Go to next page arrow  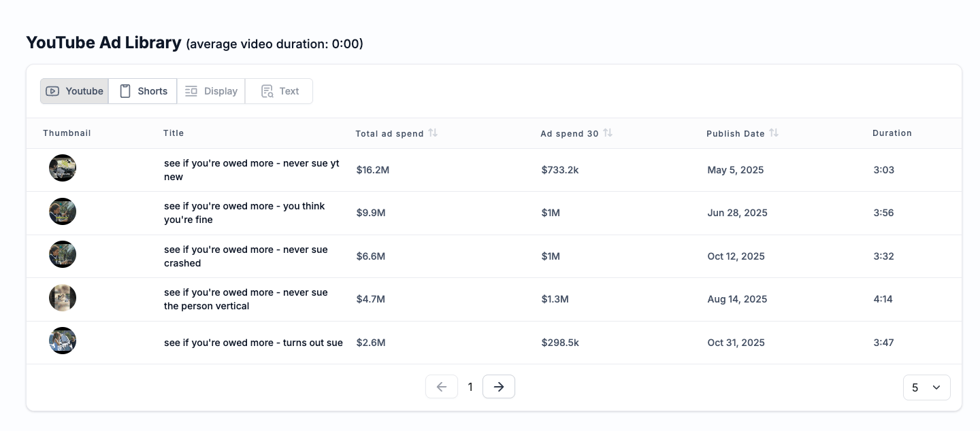point(499,387)
